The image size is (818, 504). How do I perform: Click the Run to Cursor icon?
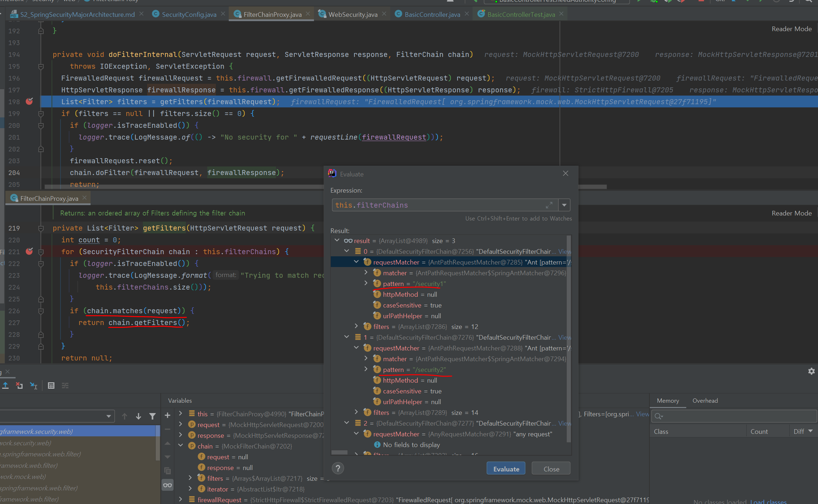point(34,386)
